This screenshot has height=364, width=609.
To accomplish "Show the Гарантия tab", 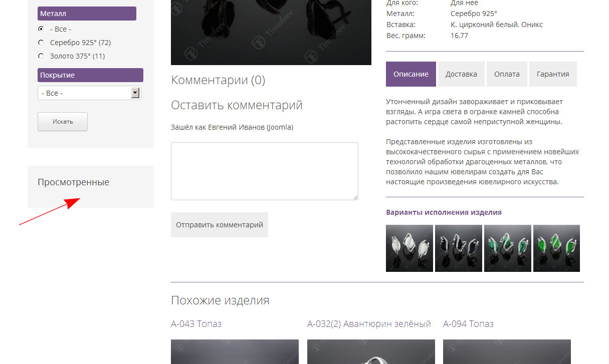I will coord(553,74).
